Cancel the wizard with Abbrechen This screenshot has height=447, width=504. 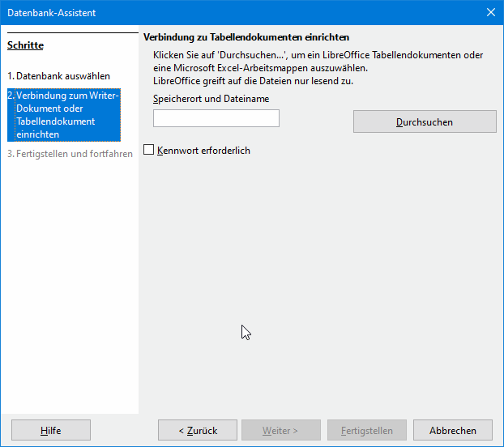(x=453, y=430)
